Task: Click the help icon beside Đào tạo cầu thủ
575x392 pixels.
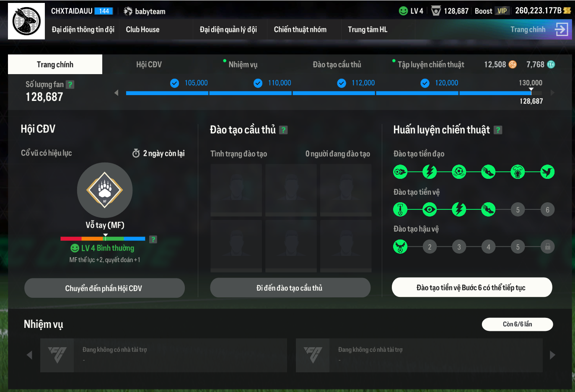Action: 283,130
